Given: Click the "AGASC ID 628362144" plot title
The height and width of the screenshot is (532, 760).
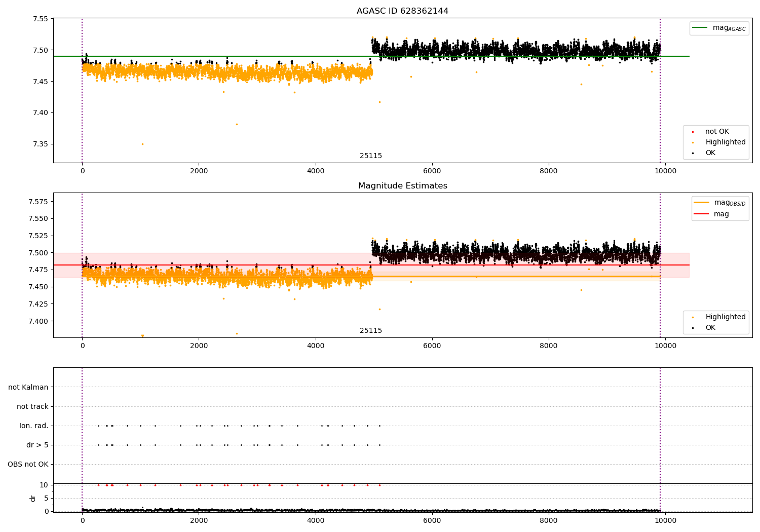Looking at the screenshot, I should coord(402,11).
